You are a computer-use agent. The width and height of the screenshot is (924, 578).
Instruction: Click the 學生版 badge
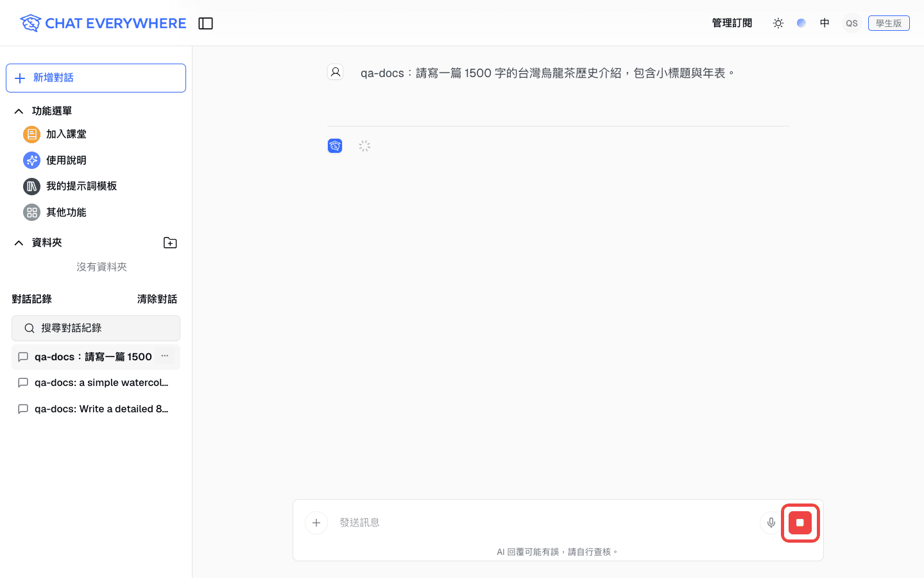(x=889, y=23)
